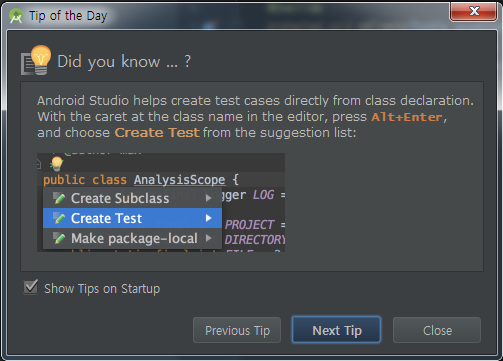Expand the Create Test submenu arrow

(209, 218)
